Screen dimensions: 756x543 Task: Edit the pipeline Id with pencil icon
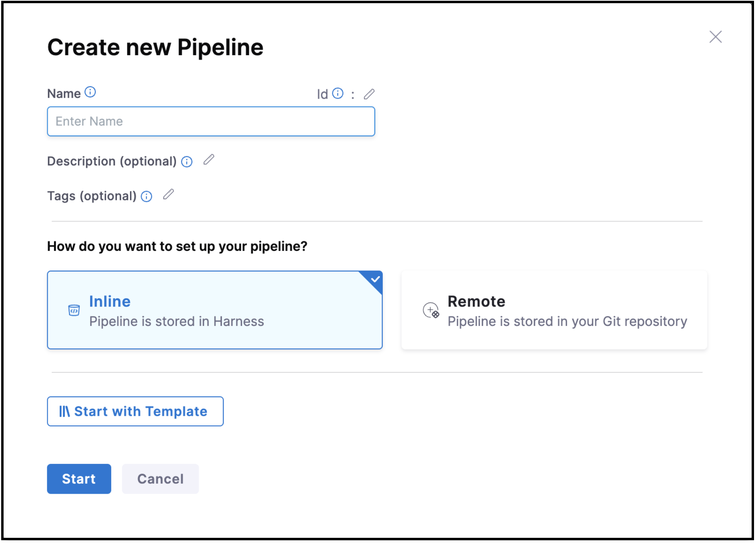pos(369,94)
